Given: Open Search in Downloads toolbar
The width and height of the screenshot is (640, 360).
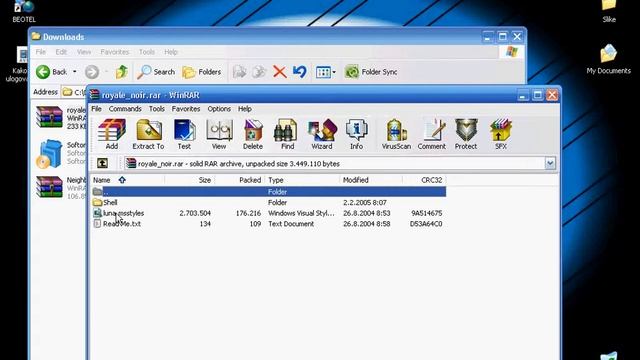Looking at the screenshot, I should 156,72.
